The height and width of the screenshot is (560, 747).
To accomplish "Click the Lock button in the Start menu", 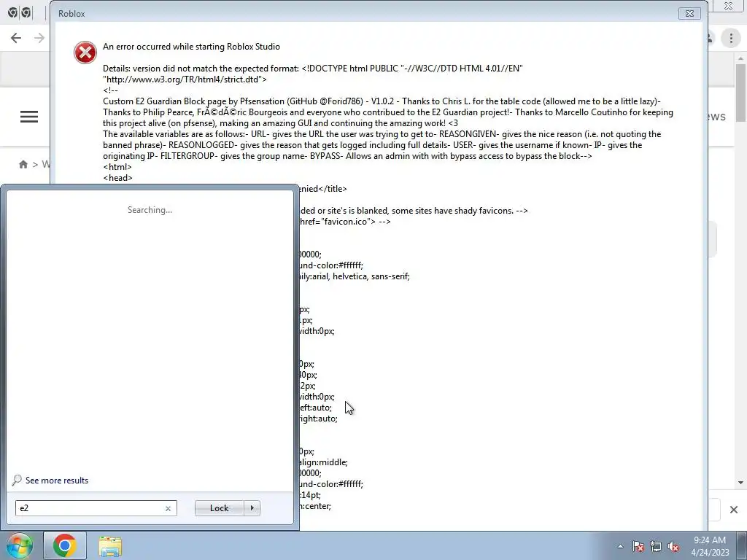I will point(219,508).
